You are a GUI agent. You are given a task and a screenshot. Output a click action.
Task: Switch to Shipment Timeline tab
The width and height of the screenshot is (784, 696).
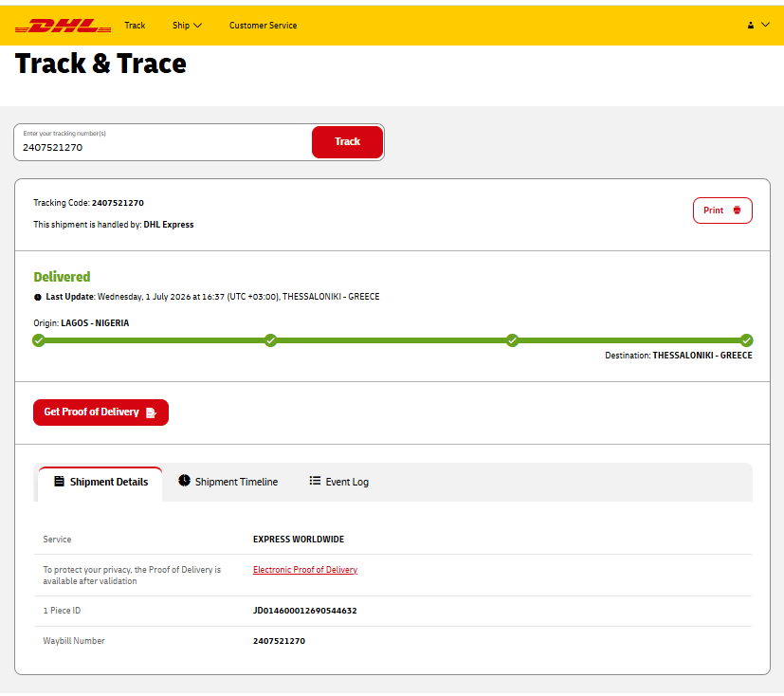click(228, 482)
